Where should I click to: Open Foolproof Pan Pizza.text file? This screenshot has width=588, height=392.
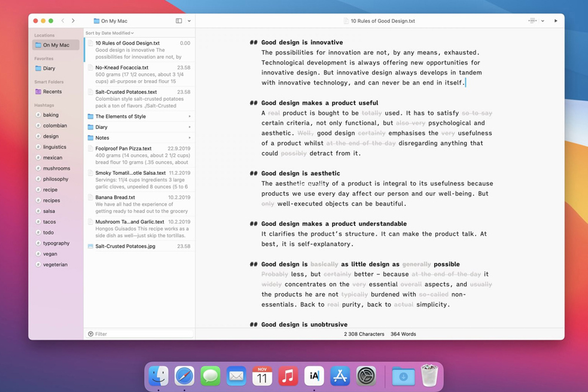pos(139,155)
